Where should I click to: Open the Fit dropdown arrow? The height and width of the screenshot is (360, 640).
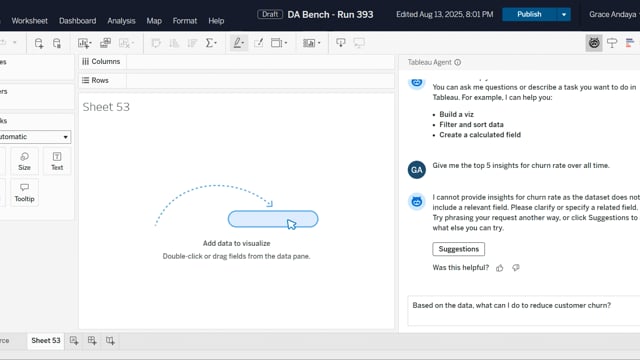[x=286, y=43]
